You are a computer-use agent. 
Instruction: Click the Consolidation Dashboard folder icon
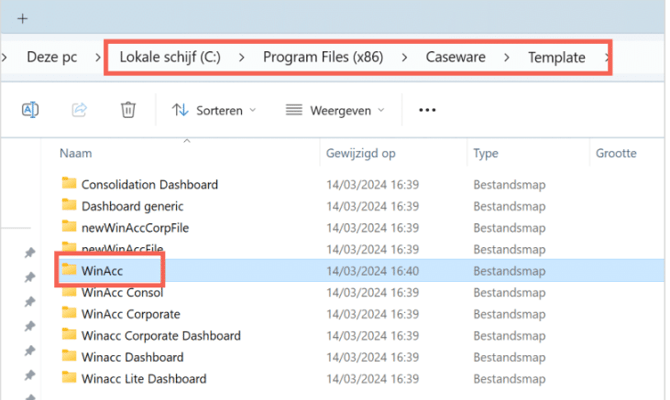(x=69, y=184)
